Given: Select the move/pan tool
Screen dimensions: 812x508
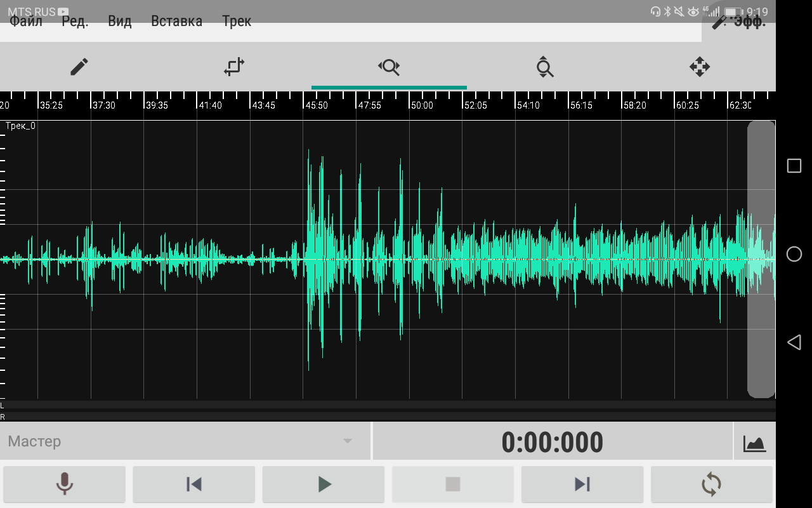Looking at the screenshot, I should pos(699,67).
